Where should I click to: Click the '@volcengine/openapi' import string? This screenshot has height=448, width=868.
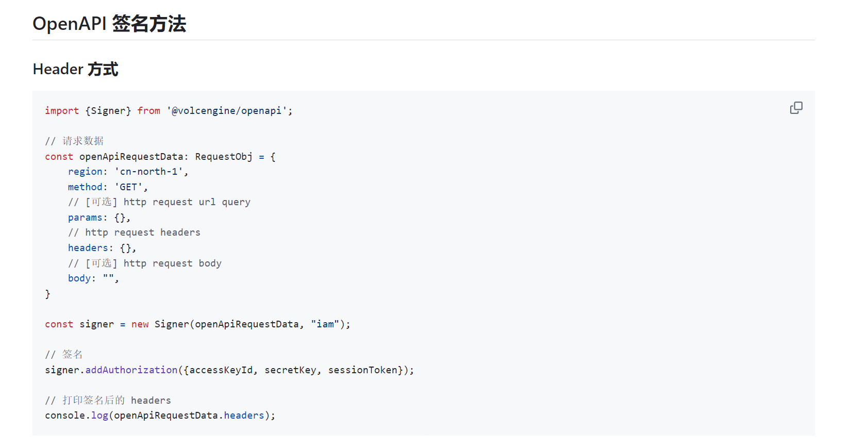(x=227, y=111)
